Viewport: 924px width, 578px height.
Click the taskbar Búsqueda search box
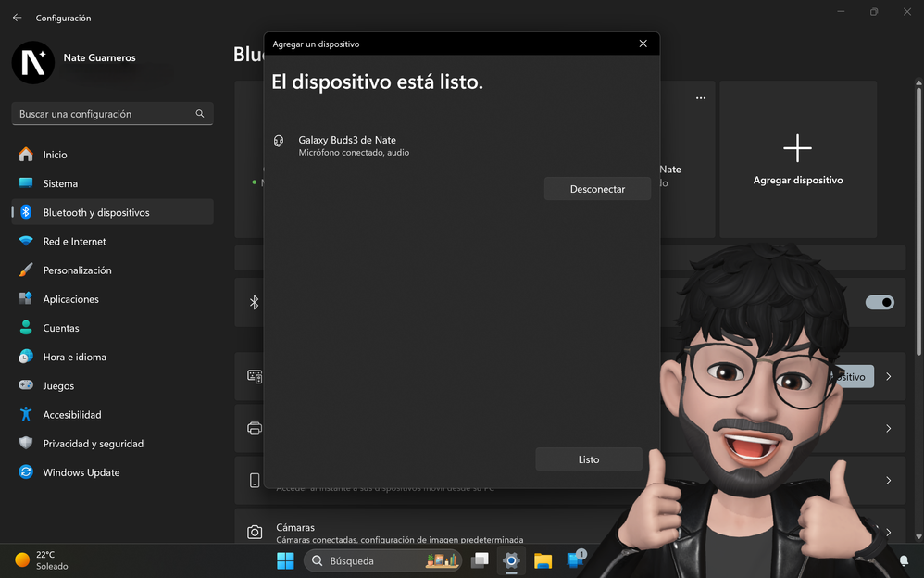(x=383, y=560)
